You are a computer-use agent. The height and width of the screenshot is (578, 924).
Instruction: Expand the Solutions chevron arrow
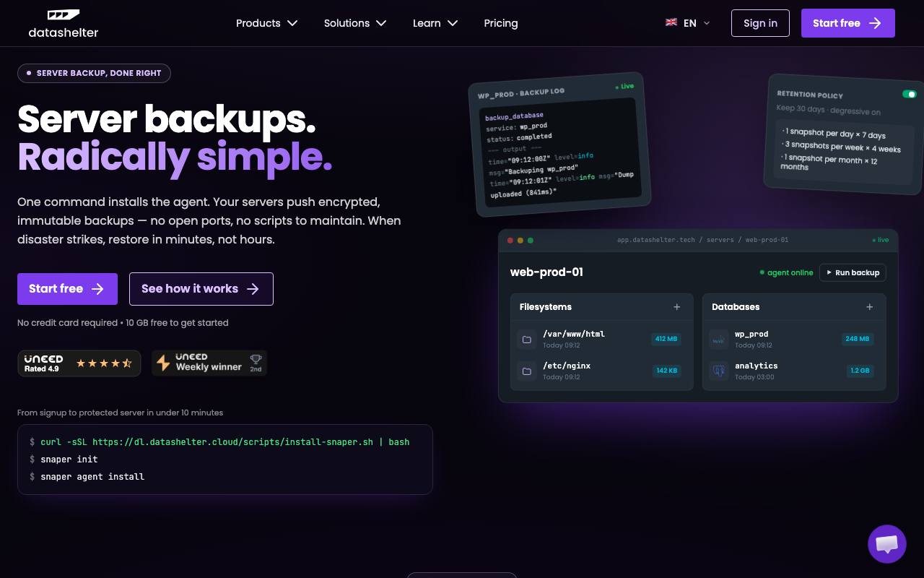pos(381,23)
